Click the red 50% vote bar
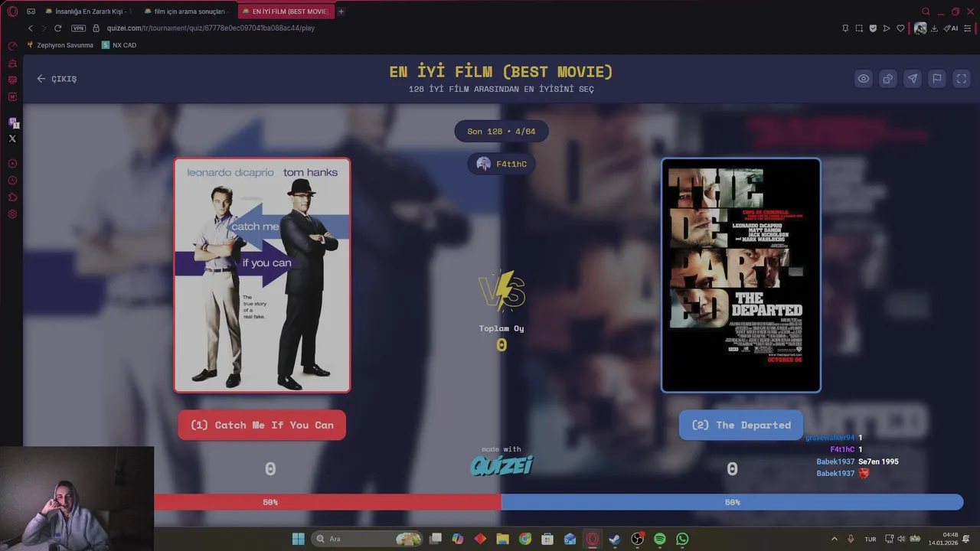 point(328,502)
